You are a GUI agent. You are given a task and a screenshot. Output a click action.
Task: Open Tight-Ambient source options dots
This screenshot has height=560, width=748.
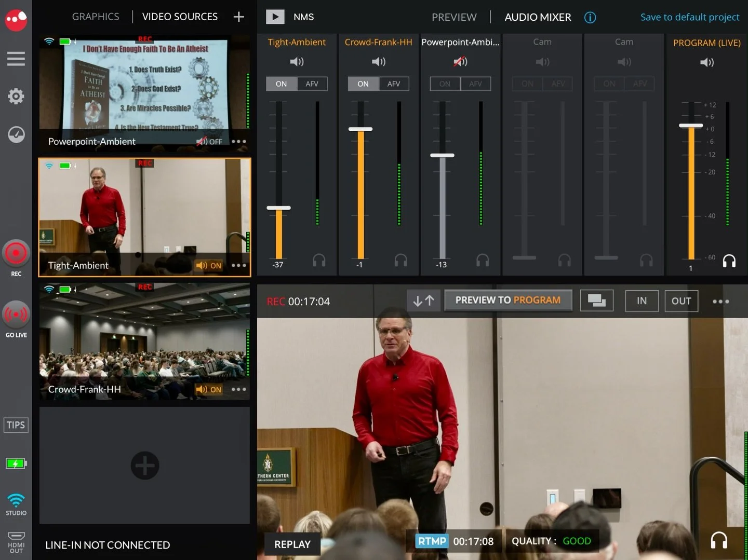point(239,265)
